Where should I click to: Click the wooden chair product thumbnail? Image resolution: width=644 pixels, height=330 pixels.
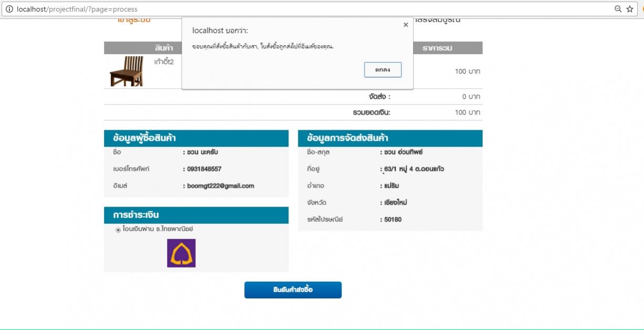pos(126,71)
